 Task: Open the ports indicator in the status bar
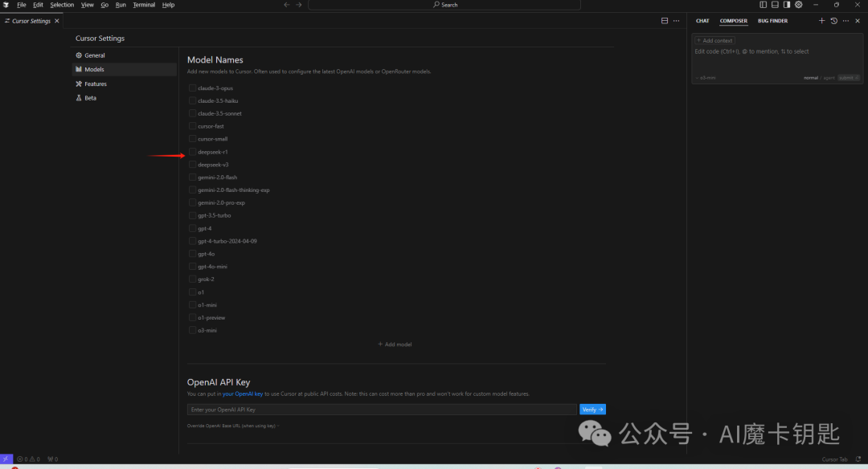coord(52,459)
